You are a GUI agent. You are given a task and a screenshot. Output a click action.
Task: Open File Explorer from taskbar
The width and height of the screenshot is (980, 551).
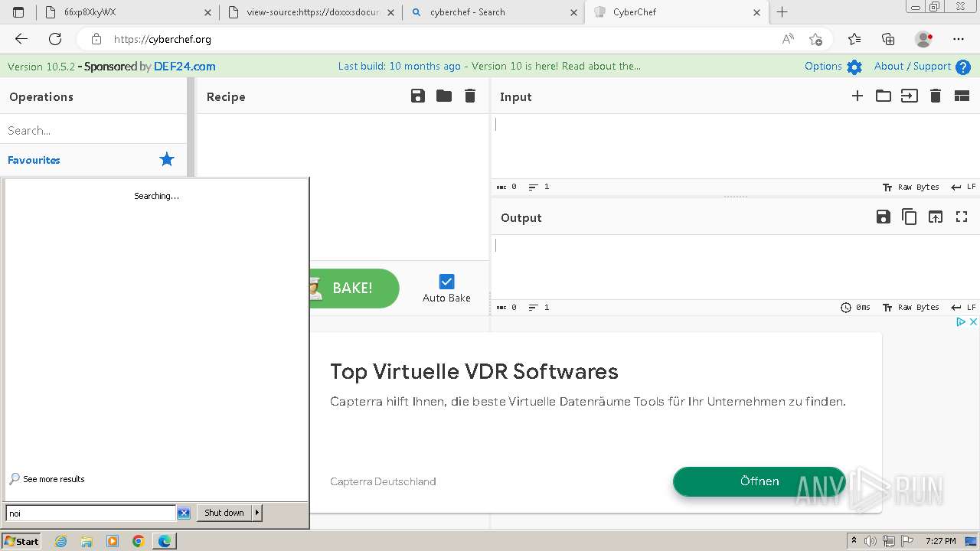click(87, 541)
